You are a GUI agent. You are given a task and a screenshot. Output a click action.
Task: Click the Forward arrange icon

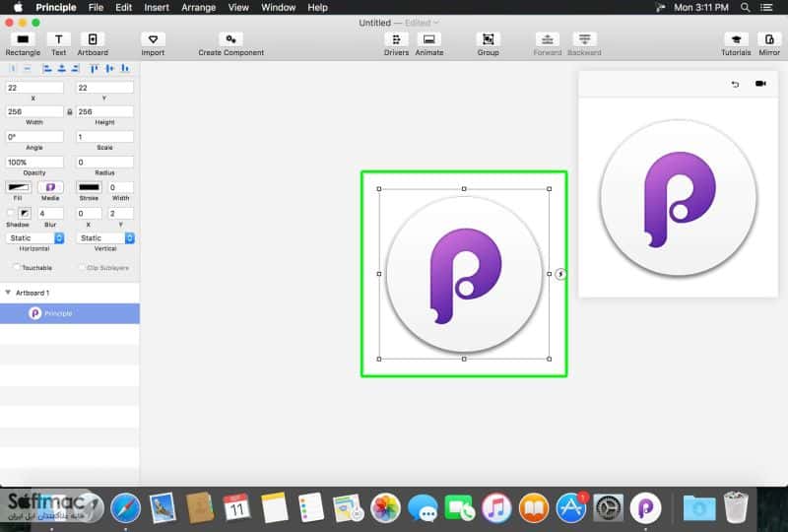point(548,39)
